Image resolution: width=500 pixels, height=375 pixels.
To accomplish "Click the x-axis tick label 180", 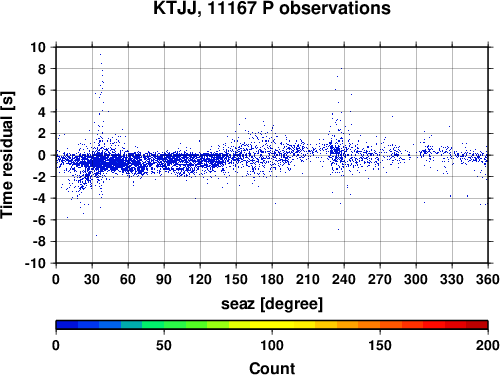I will point(272,279).
